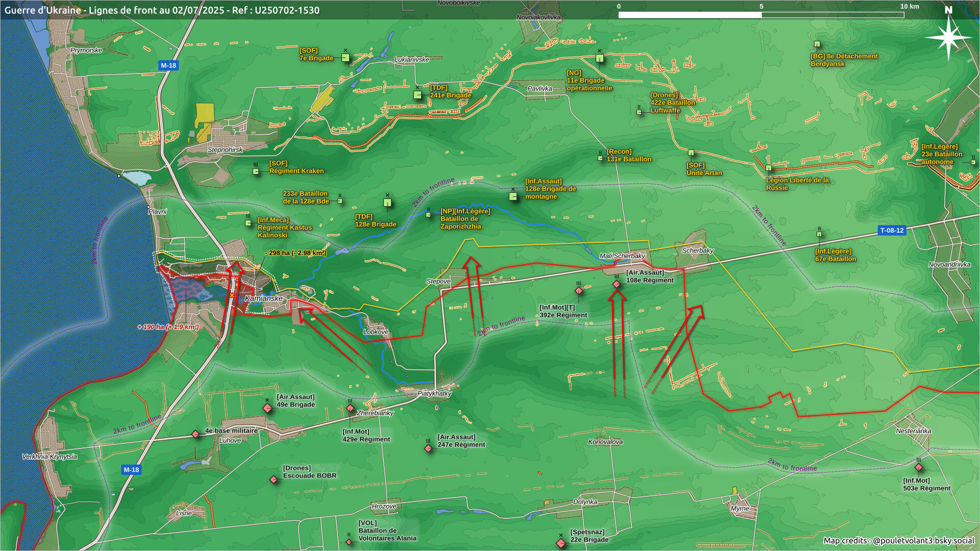
Task: Click the Scherbaky village label
Action: pyautogui.click(x=698, y=251)
